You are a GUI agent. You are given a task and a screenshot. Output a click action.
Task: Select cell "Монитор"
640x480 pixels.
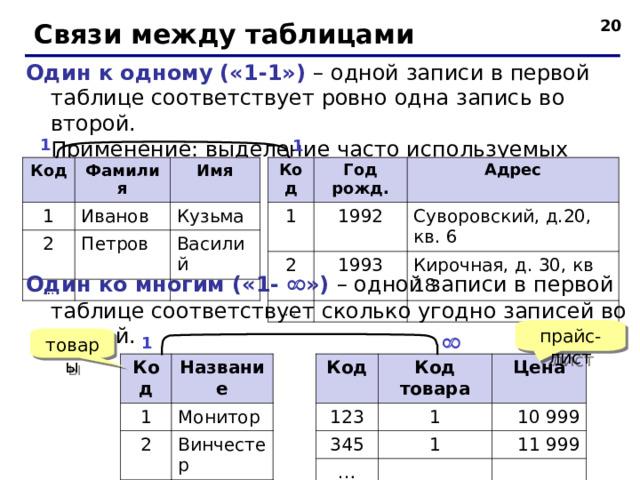point(222,417)
